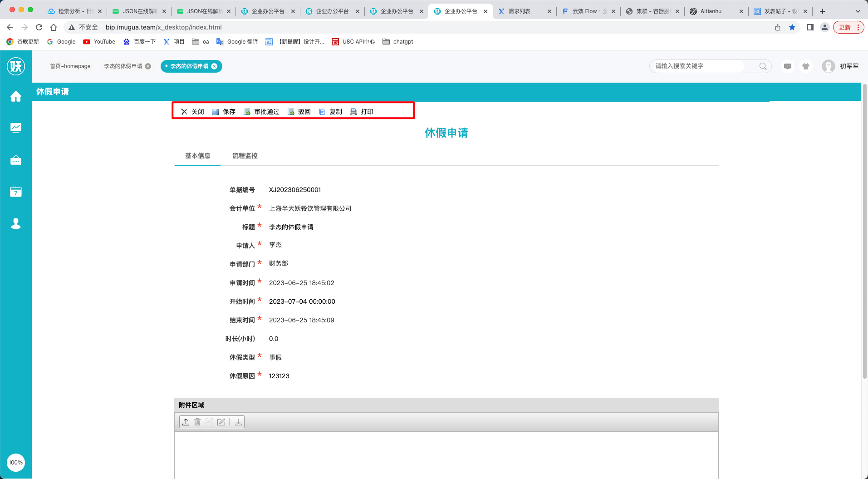Open the T-shirt theme icon
The image size is (868, 479).
click(x=806, y=66)
